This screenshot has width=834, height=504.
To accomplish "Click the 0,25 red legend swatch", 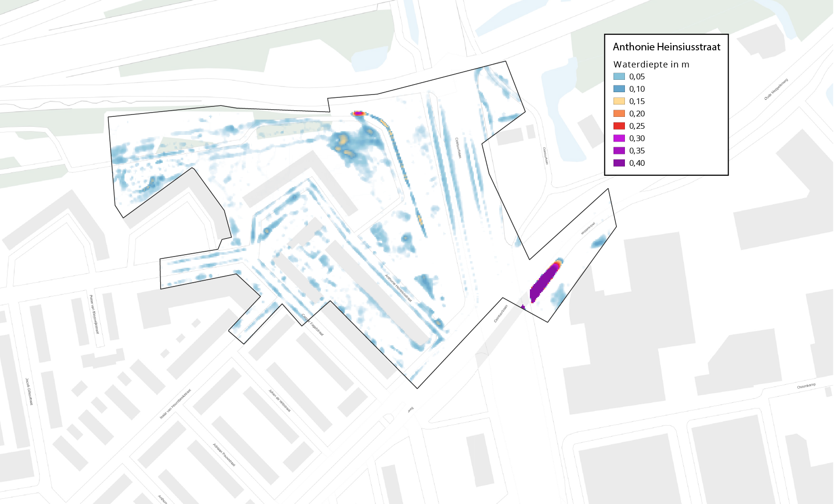I will (619, 126).
